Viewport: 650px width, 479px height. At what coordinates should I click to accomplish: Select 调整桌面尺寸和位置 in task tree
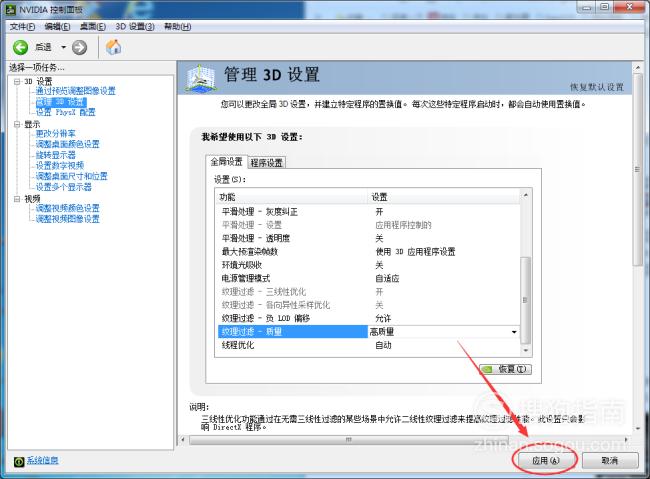tap(71, 176)
